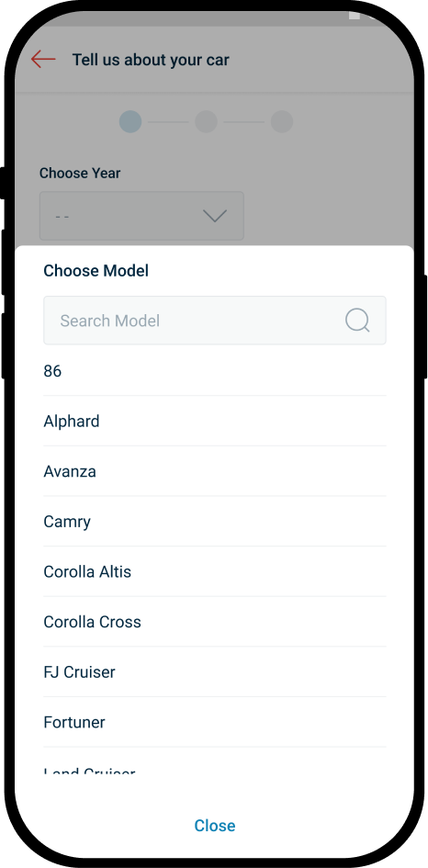Click the Choose Year chevron arrow

pyautogui.click(x=215, y=216)
